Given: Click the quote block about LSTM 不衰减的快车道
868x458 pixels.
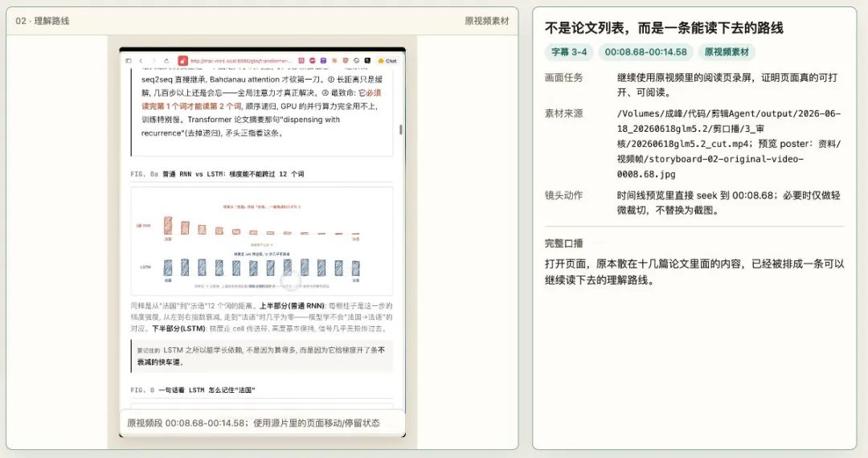Looking at the screenshot, I should [262, 356].
